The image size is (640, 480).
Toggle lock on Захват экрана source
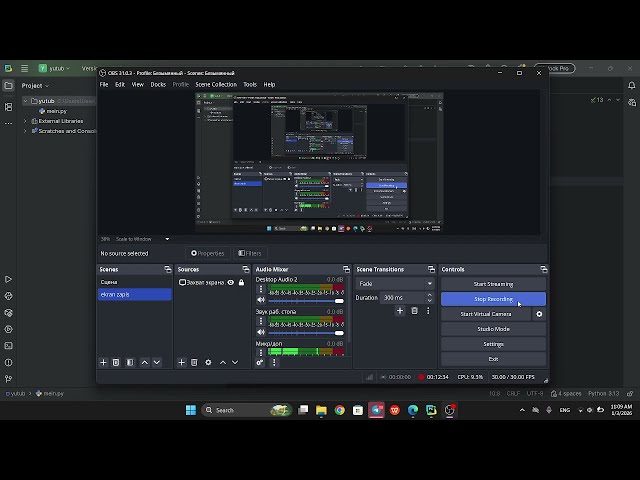[241, 282]
